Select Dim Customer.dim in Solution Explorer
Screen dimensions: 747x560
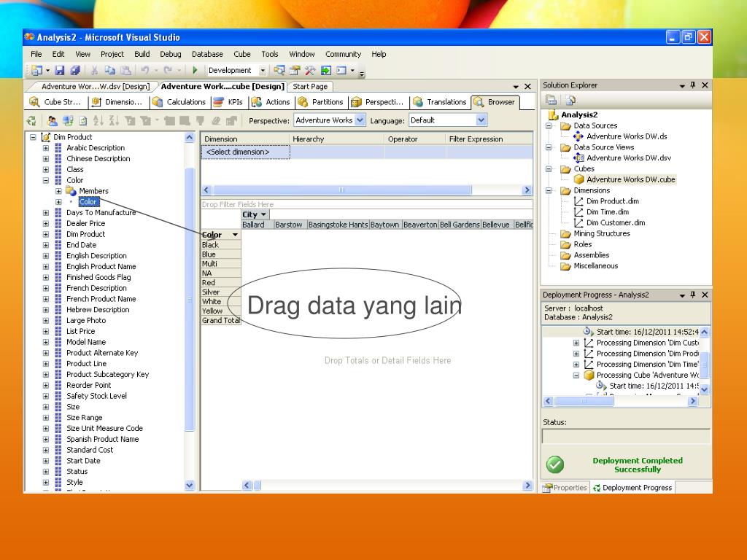coord(615,223)
